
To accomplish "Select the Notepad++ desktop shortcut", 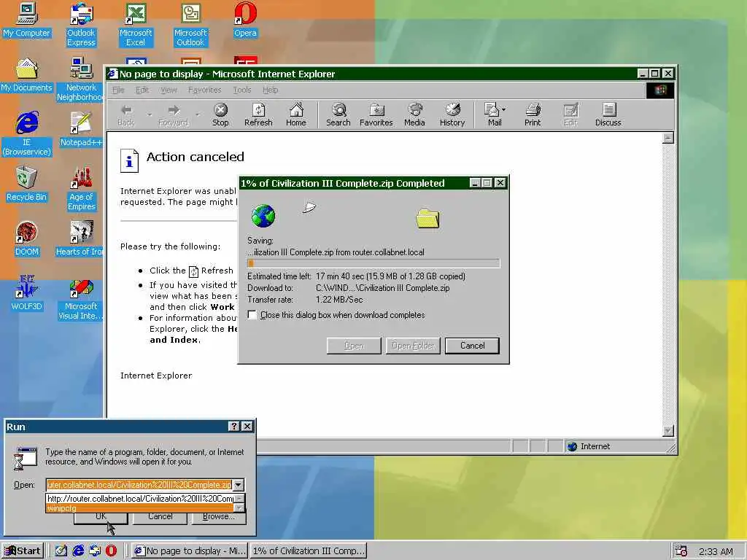I will [x=81, y=129].
